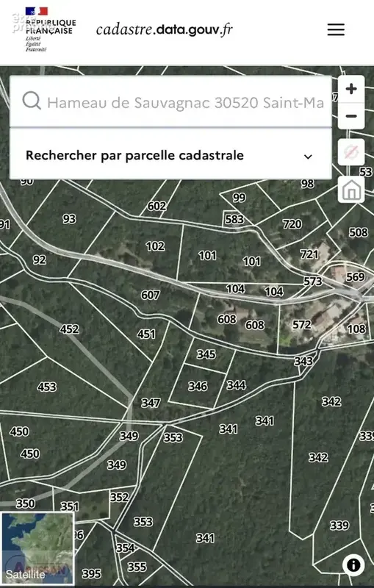This screenshot has height=588, width=374.
Task: Select parcel 347 on map
Action: tap(151, 403)
